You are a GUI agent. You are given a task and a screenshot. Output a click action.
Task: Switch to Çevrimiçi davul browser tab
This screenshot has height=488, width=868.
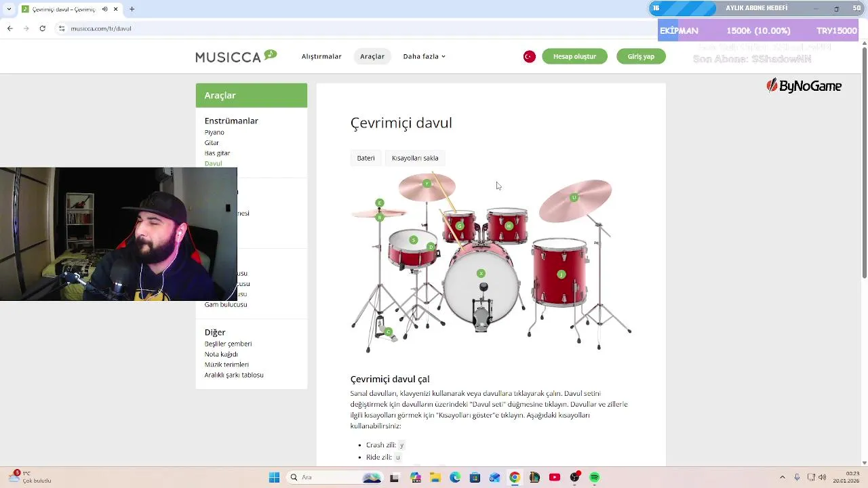point(70,9)
